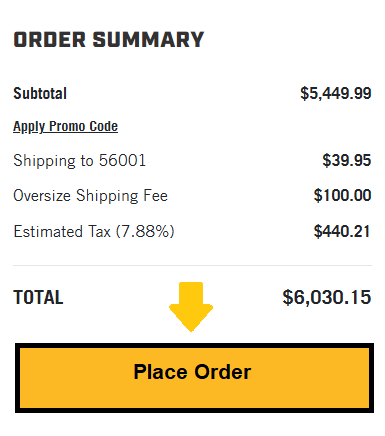This screenshot has width=385, height=436.
Task: Click the divider line above TOTAL
Action: coord(192,266)
